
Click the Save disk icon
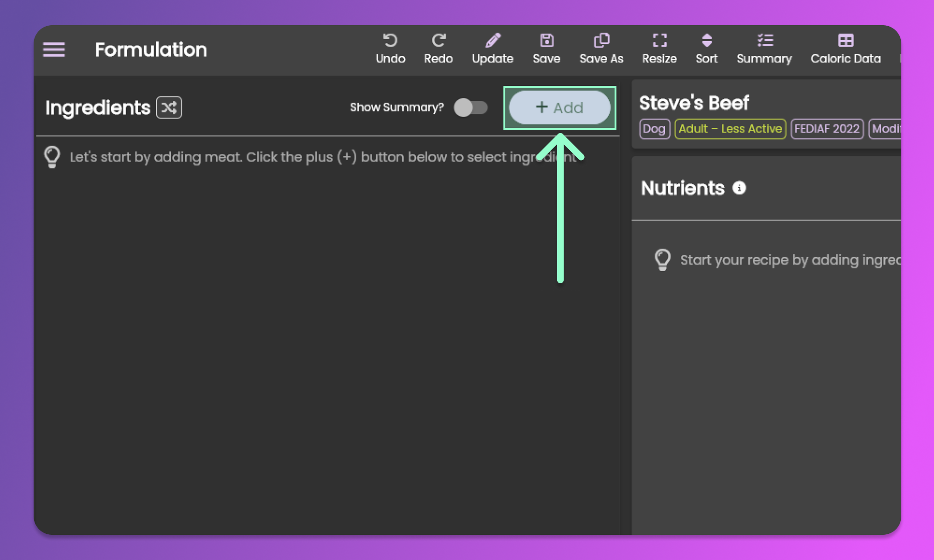pyautogui.click(x=546, y=41)
